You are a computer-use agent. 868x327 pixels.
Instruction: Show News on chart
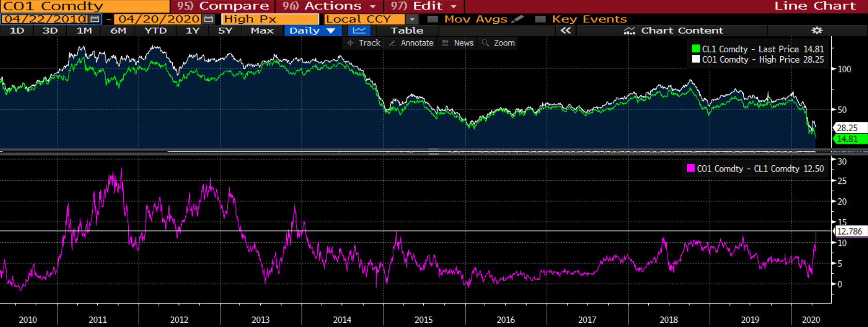pos(458,43)
